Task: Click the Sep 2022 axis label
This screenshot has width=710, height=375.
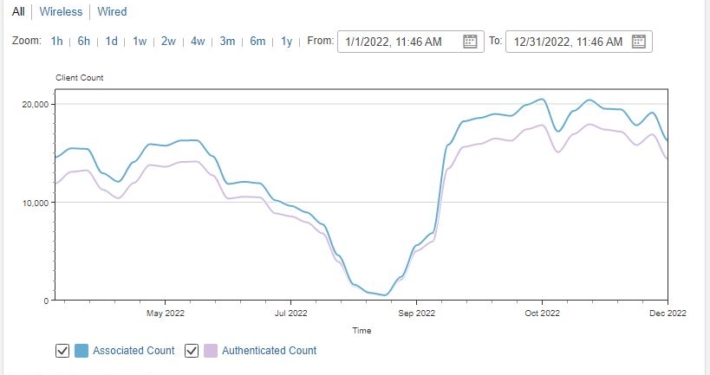Action: [417, 313]
